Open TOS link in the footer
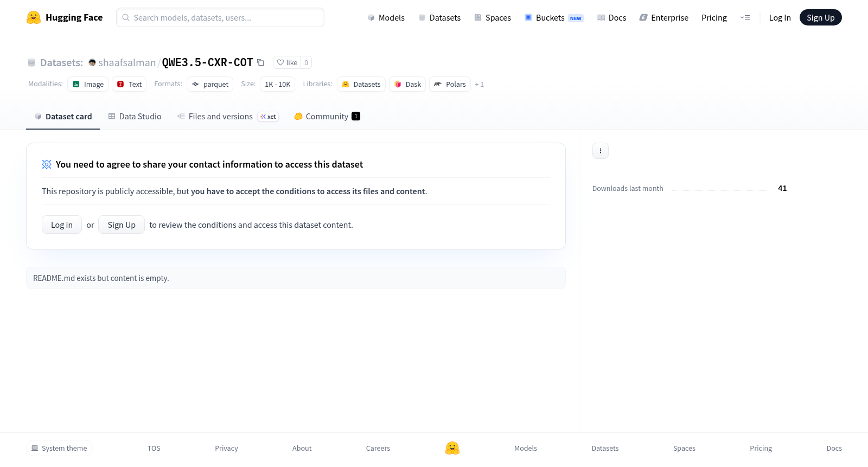Viewport: 868px width, 467px height. tap(154, 448)
